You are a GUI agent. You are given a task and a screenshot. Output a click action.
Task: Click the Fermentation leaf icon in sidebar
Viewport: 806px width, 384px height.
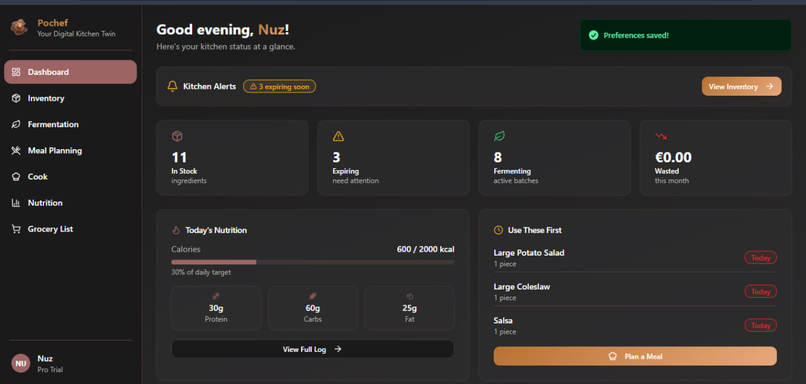[x=16, y=124]
